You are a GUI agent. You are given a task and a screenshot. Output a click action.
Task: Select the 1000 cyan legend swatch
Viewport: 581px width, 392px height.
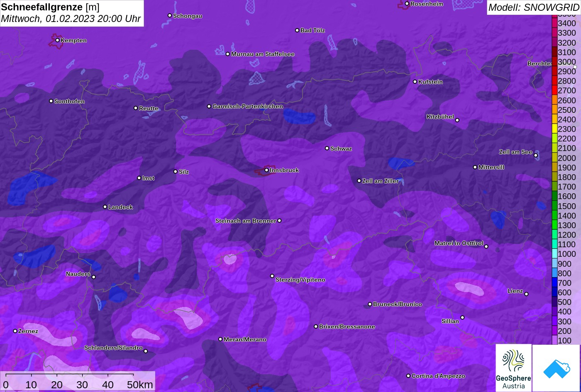(554, 254)
